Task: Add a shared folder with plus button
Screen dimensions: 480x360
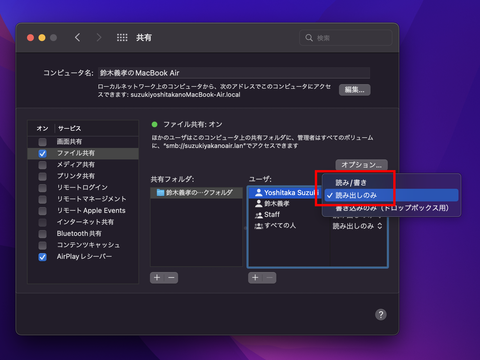Action: tap(157, 277)
